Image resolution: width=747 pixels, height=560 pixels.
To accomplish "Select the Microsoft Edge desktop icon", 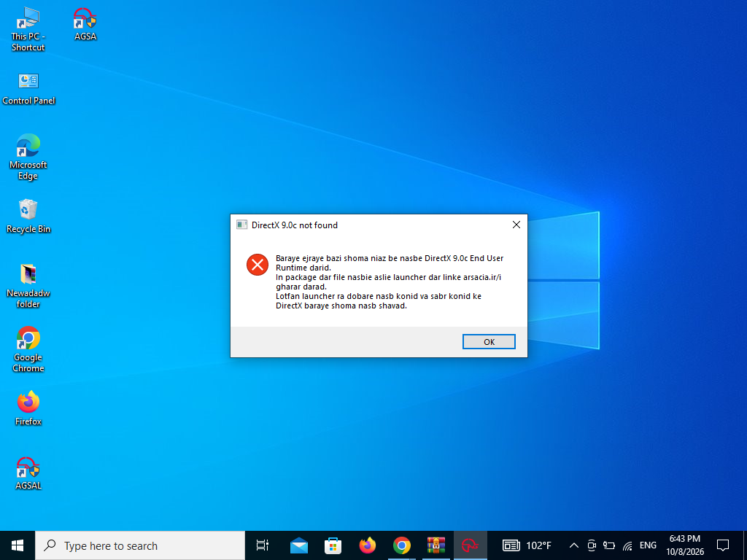I will point(28,157).
